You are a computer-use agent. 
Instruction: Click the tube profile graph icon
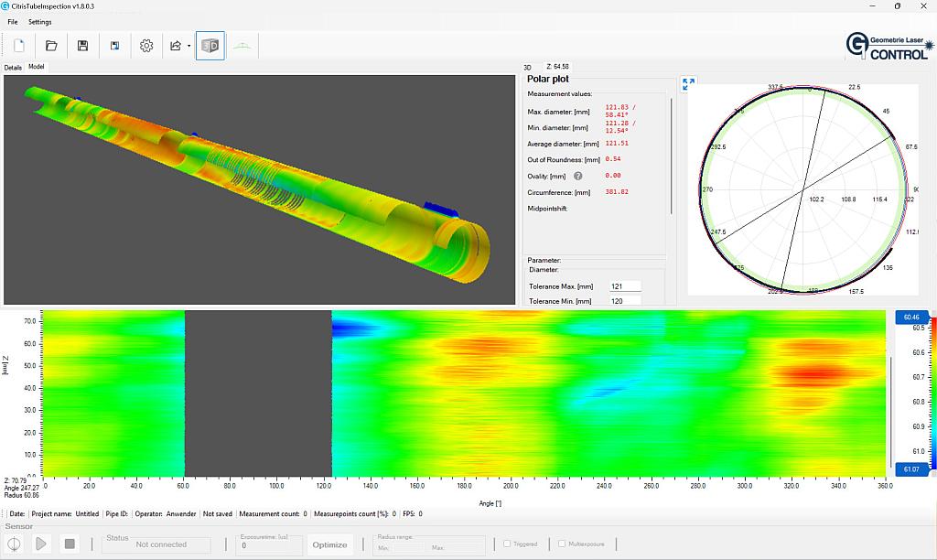click(241, 45)
